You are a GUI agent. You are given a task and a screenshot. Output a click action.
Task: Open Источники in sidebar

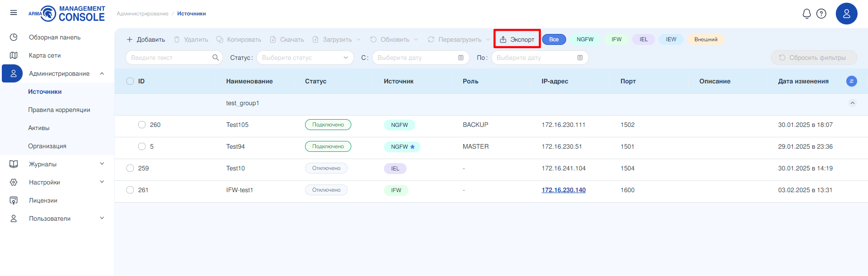coord(45,92)
